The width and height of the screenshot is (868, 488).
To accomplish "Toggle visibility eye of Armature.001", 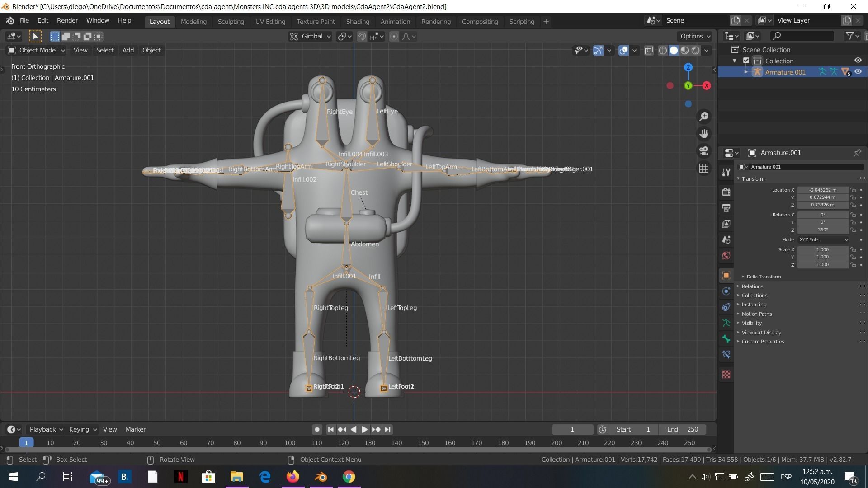I will click(x=858, y=72).
